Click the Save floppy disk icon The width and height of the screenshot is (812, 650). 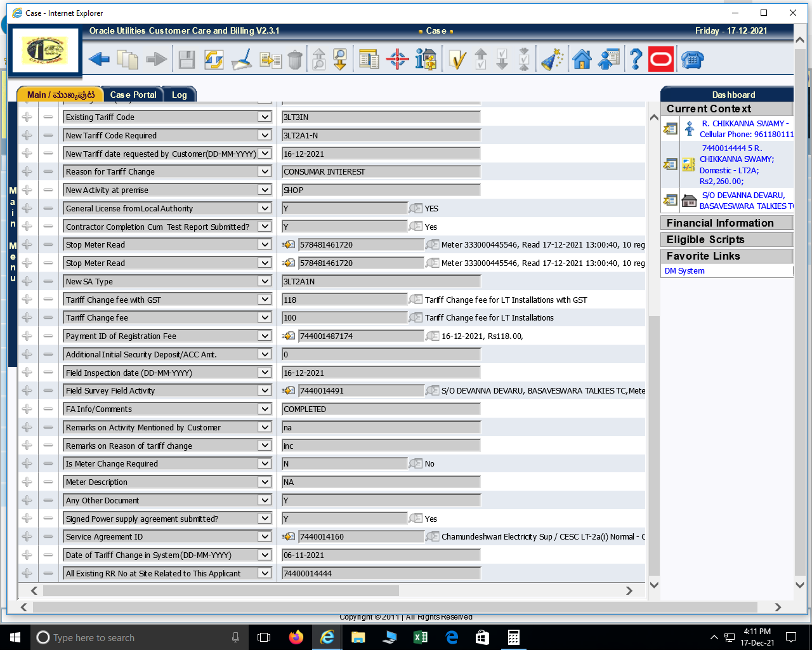click(187, 60)
